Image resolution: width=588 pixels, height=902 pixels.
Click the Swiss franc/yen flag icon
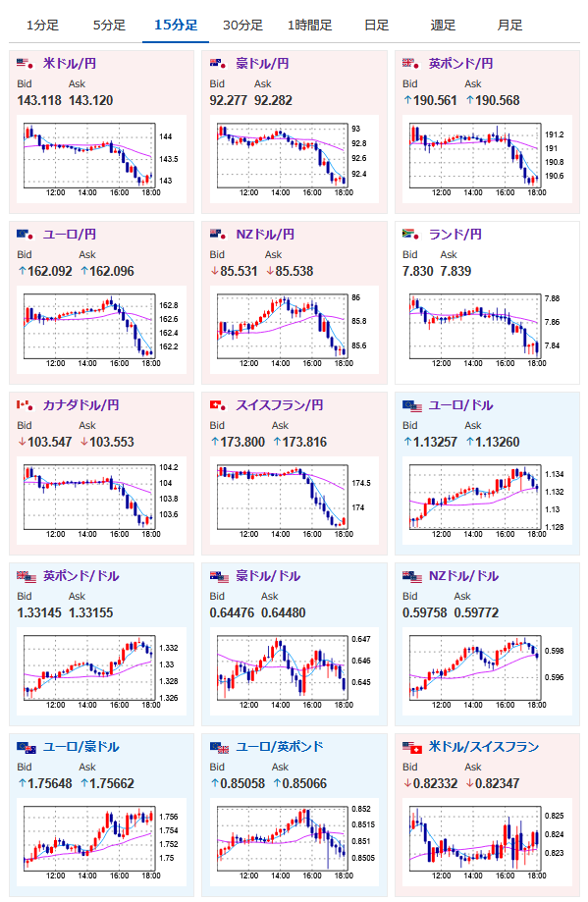coord(219,405)
